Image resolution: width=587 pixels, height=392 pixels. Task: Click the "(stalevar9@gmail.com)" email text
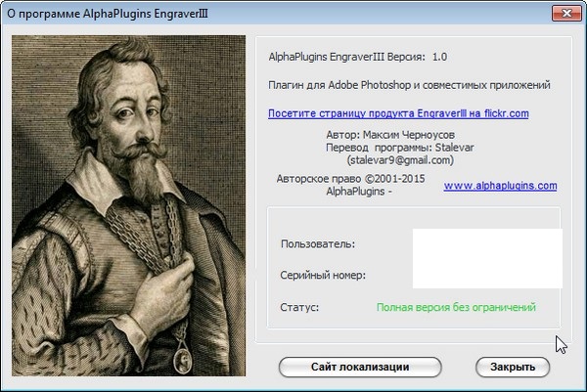pos(400,160)
